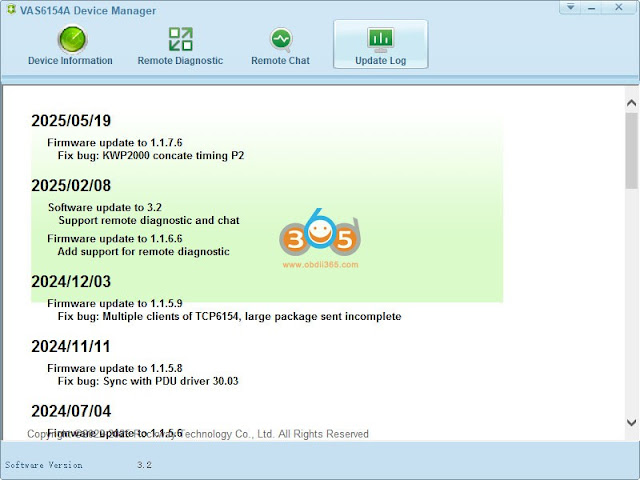Select the Update Log label

(380, 60)
